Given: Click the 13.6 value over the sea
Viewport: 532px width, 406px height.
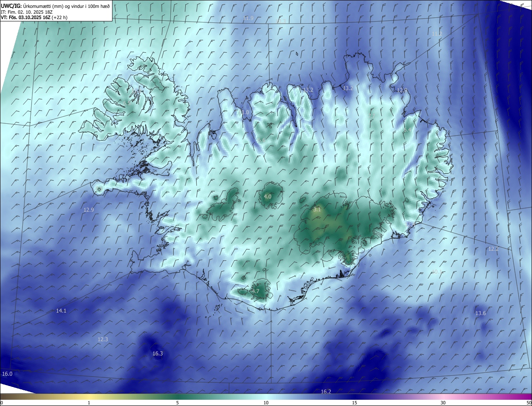Looking at the screenshot, I should coord(480,313).
